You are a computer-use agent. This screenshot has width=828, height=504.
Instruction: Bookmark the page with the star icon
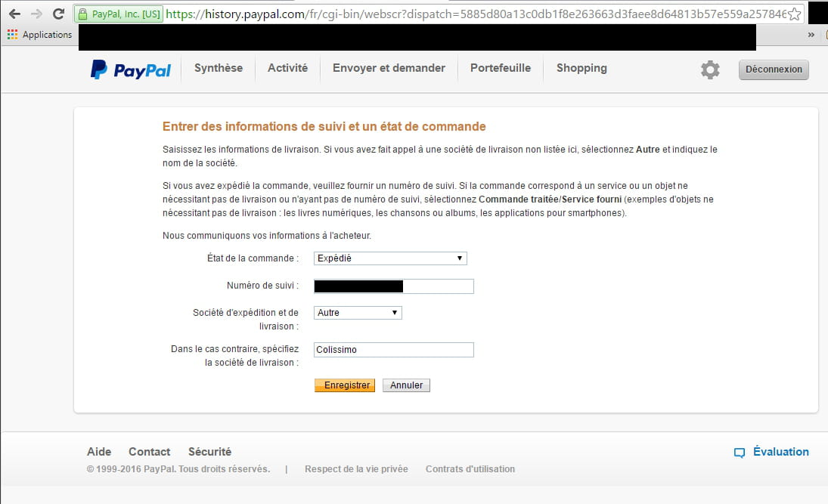click(x=794, y=14)
